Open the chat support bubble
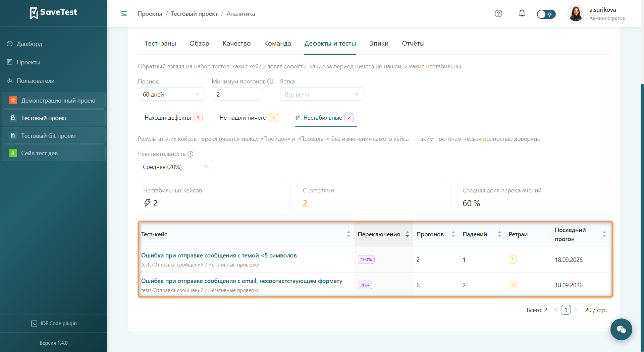644x352 pixels. coord(621,330)
